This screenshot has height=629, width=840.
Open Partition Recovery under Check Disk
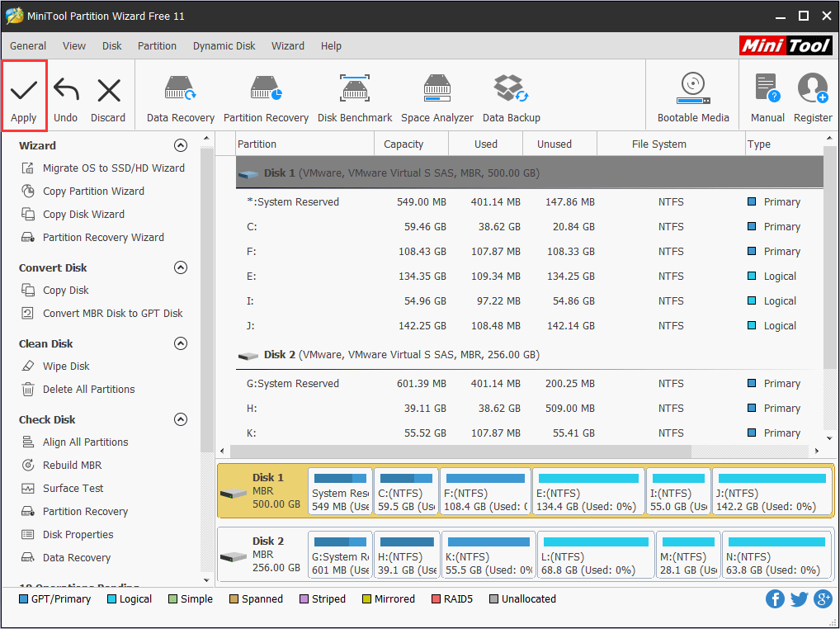74,512
